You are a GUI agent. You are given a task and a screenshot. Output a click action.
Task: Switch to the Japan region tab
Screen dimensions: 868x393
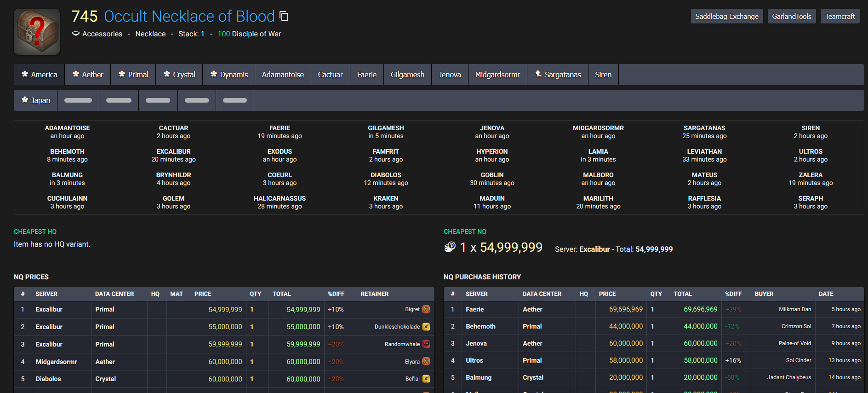click(36, 100)
